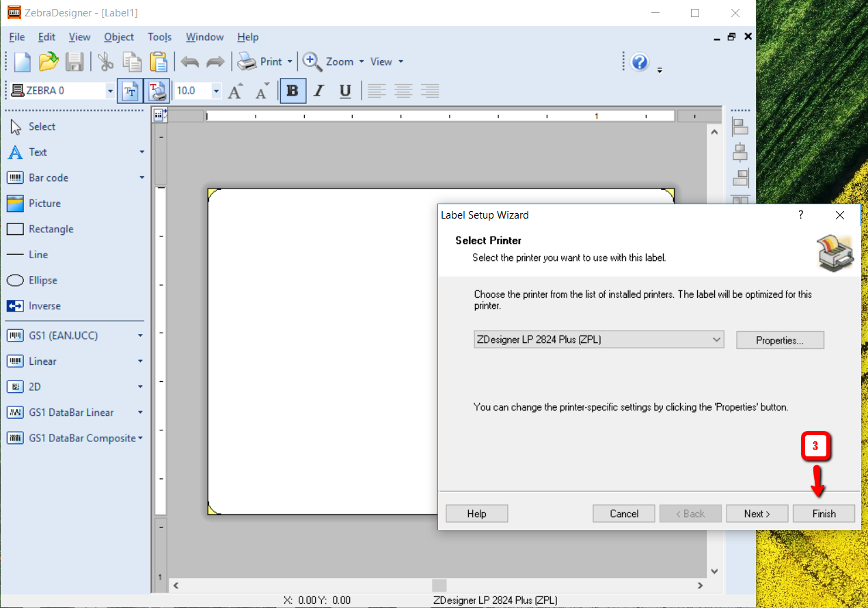Cut selection using scissors icon
This screenshot has height=608, width=868.
click(x=105, y=61)
